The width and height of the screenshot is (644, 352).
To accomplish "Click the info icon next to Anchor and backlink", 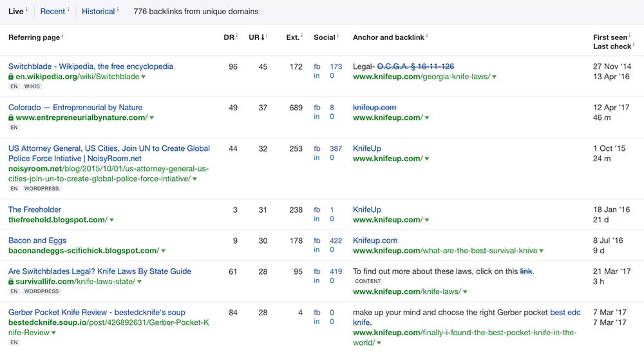I will pyautogui.click(x=427, y=35).
